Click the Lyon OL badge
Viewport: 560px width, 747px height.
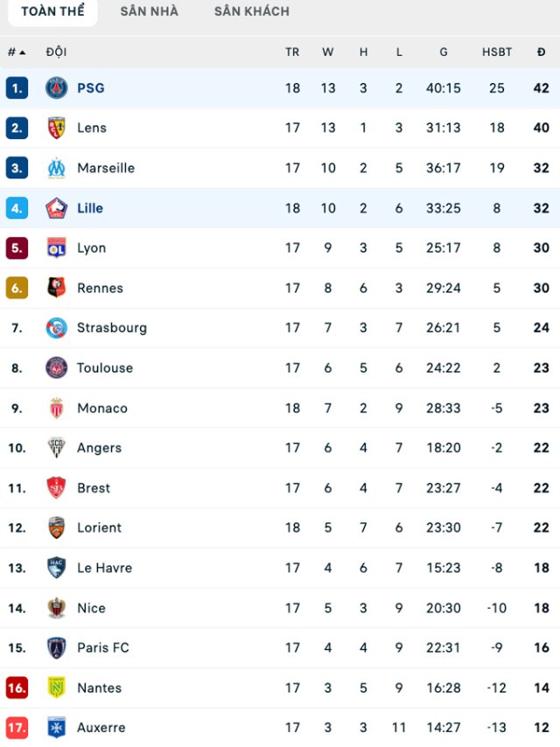click(x=56, y=248)
